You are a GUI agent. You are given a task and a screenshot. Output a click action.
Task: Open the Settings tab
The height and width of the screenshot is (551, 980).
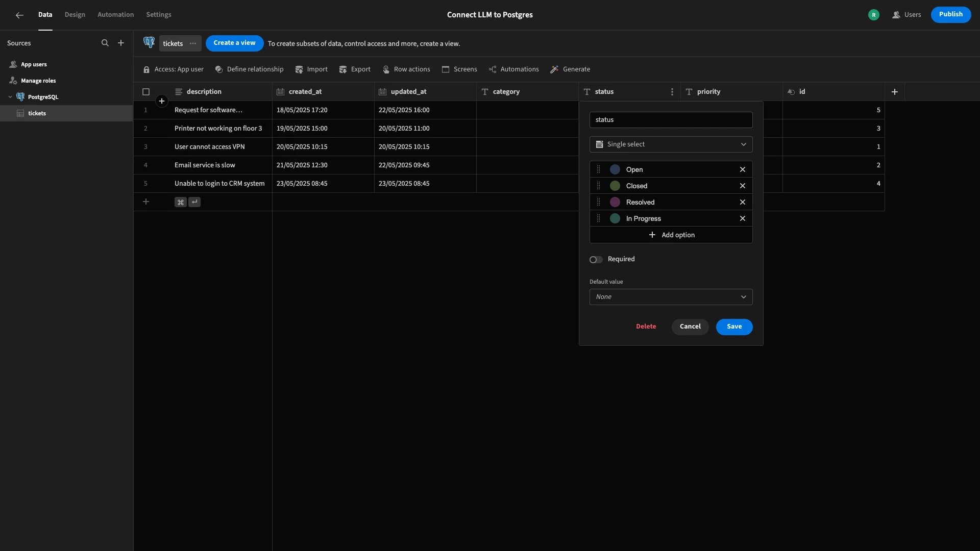[159, 15]
